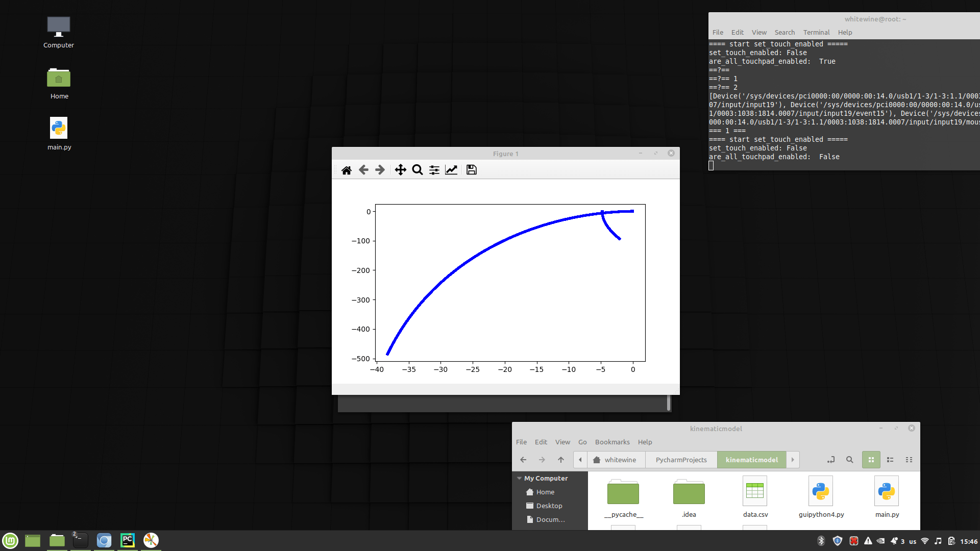Open the Bookmarks menu in the file manager
980x551 pixels.
pos(612,442)
